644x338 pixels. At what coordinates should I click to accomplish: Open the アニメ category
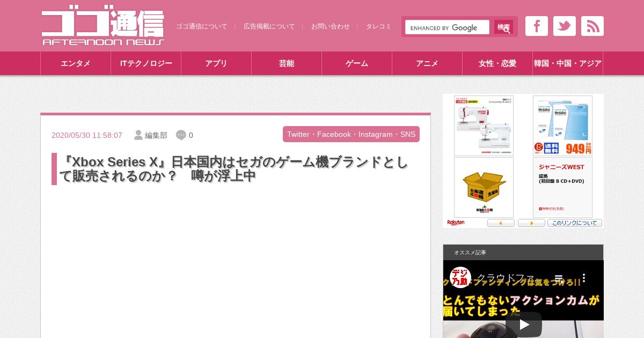pos(427,63)
